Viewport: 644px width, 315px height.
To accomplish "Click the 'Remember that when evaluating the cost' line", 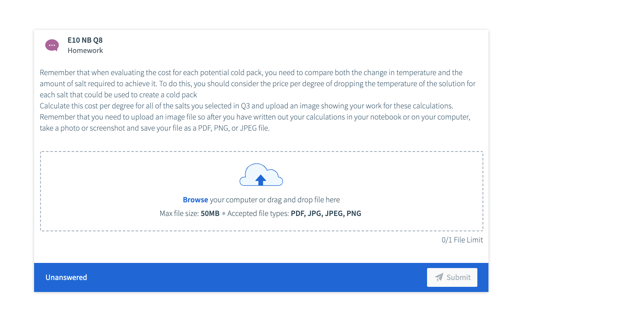I will point(251,73).
